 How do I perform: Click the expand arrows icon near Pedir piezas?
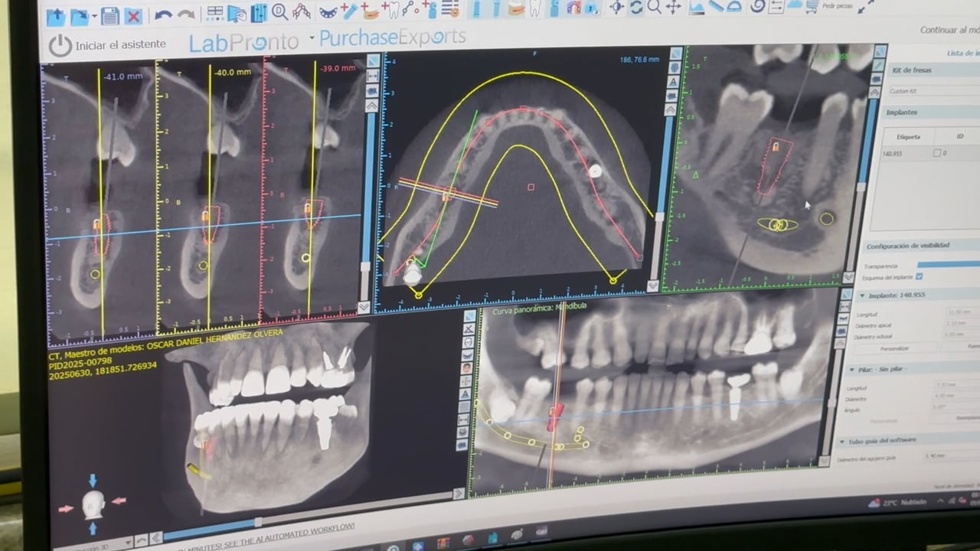(865, 7)
